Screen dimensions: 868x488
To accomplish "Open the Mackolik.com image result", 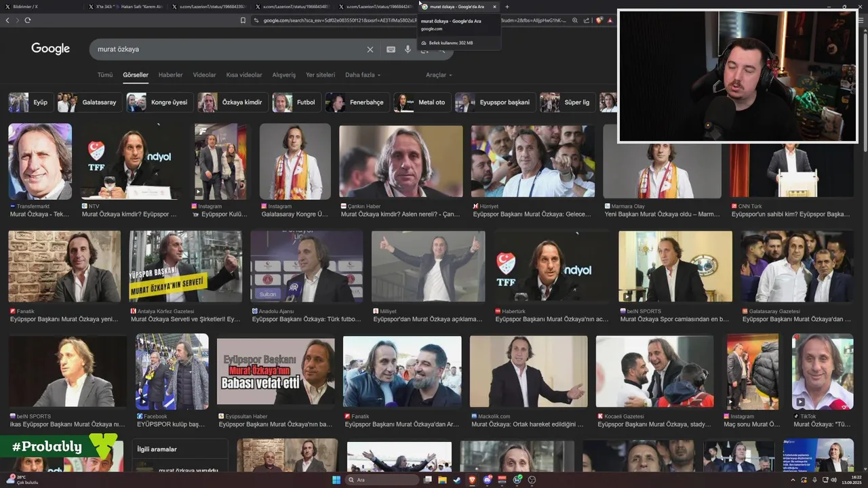I will (529, 372).
